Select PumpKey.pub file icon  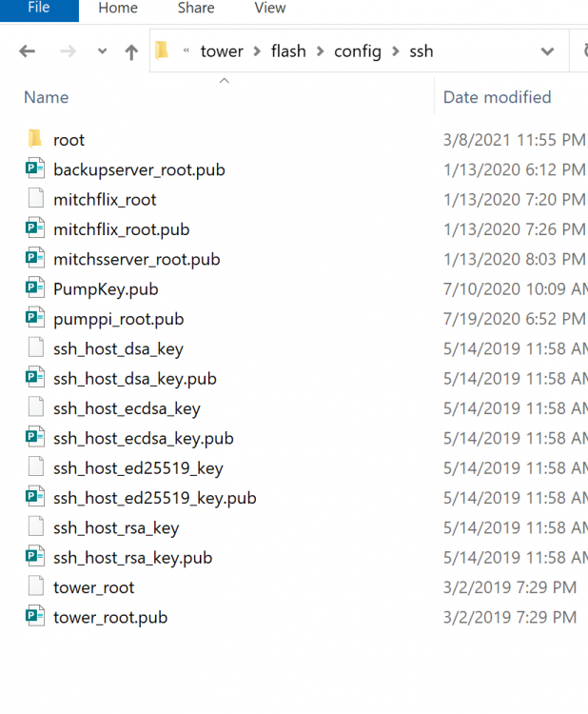click(x=35, y=288)
